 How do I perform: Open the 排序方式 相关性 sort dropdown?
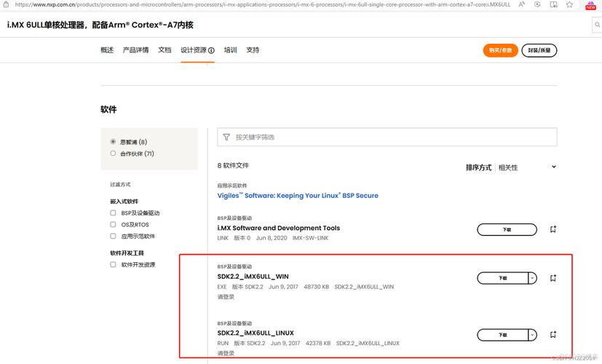(511, 167)
